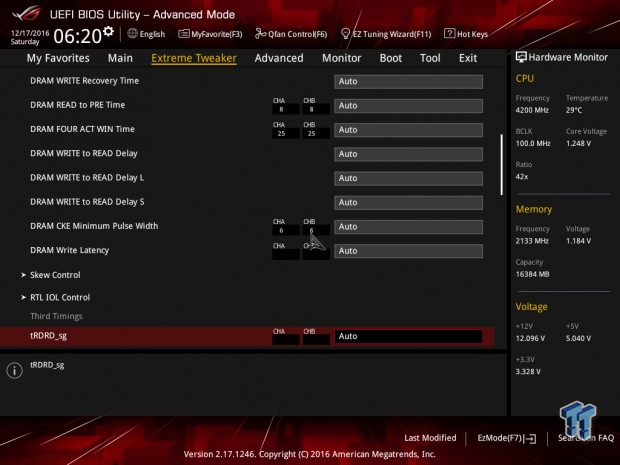
Task: Click the Hot Keys question mark icon
Action: coord(449,34)
